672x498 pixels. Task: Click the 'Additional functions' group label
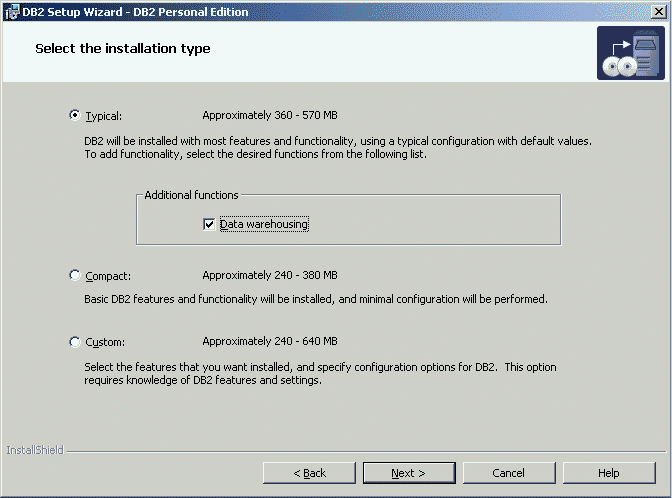[x=191, y=195]
